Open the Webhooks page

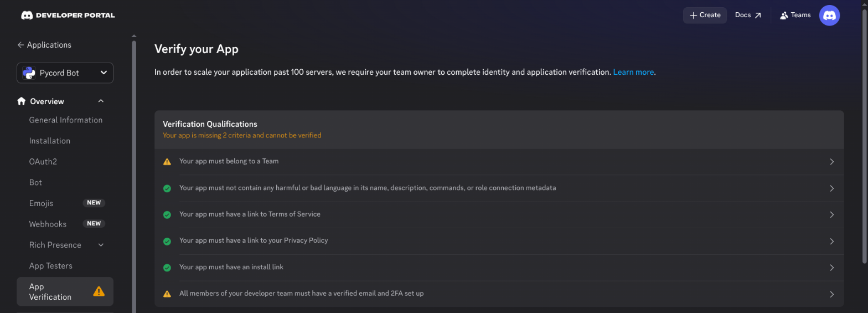(48, 224)
